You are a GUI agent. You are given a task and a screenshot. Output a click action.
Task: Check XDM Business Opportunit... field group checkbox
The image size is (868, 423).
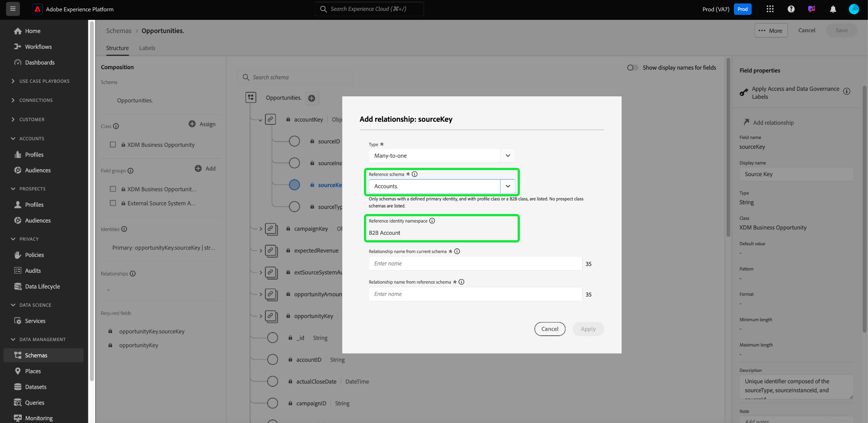(113, 189)
